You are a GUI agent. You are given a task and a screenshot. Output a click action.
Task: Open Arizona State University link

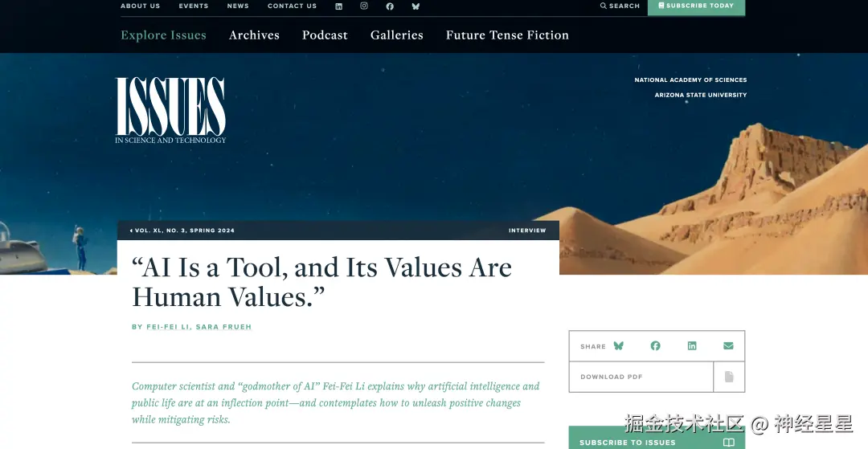pos(700,95)
